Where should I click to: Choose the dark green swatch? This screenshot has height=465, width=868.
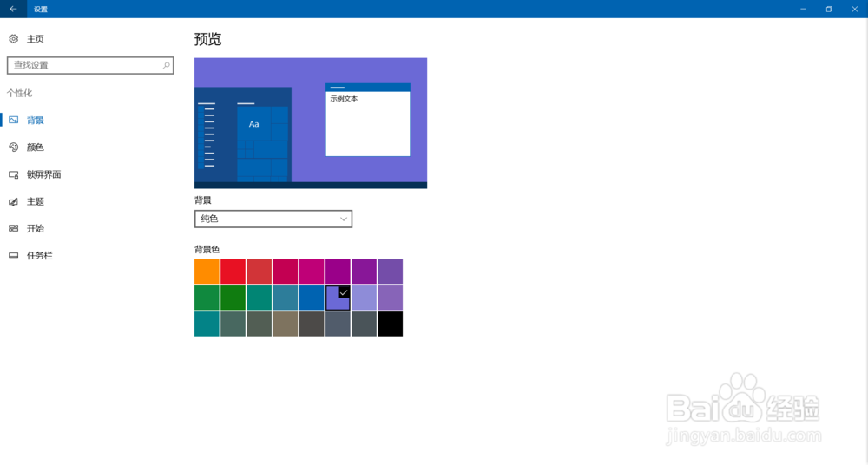[x=233, y=298]
